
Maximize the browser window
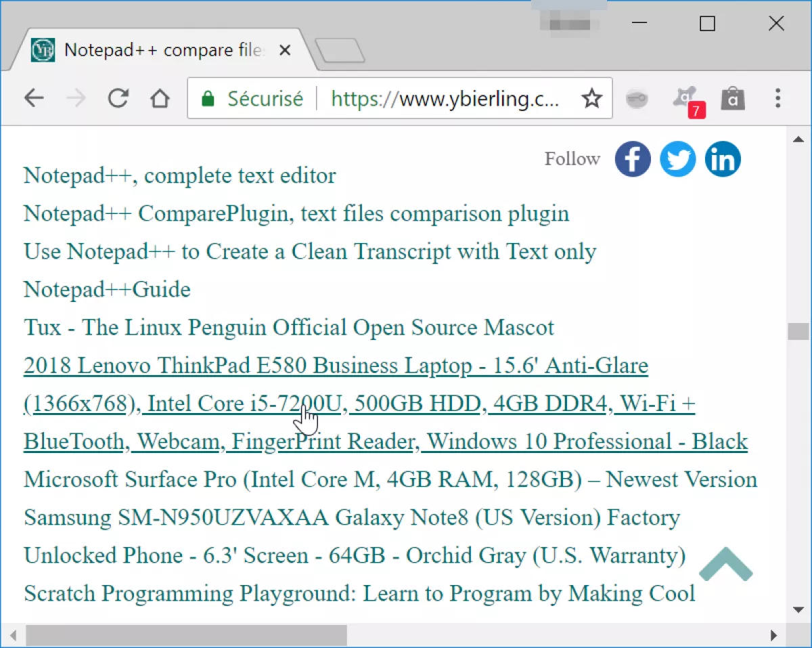(707, 24)
